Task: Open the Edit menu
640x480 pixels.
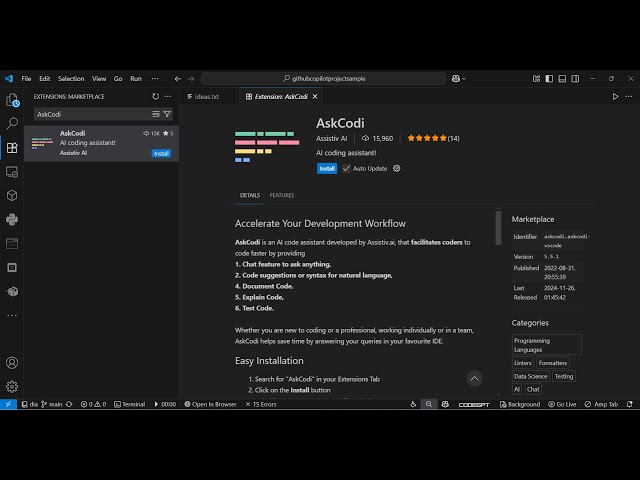Action: click(44, 78)
